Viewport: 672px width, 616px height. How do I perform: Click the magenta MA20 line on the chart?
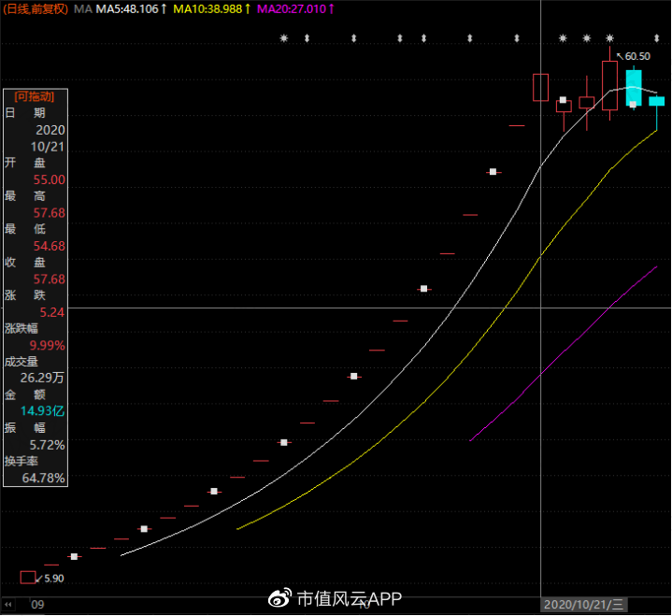pyautogui.click(x=564, y=351)
